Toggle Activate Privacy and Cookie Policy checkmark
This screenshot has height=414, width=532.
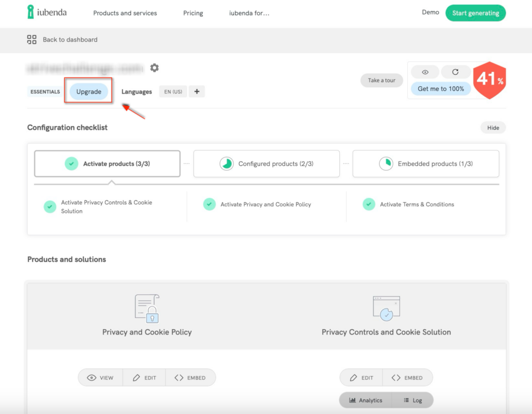click(x=209, y=205)
